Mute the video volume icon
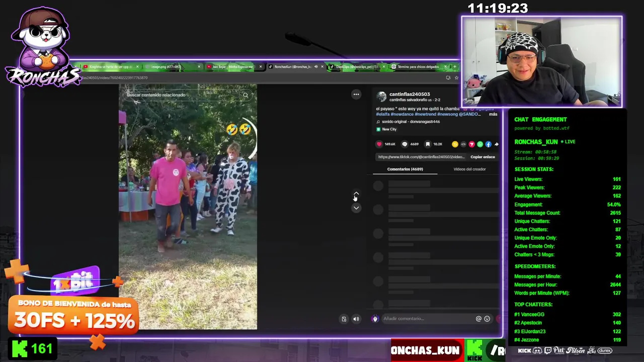644x362 pixels. pyautogui.click(x=356, y=319)
